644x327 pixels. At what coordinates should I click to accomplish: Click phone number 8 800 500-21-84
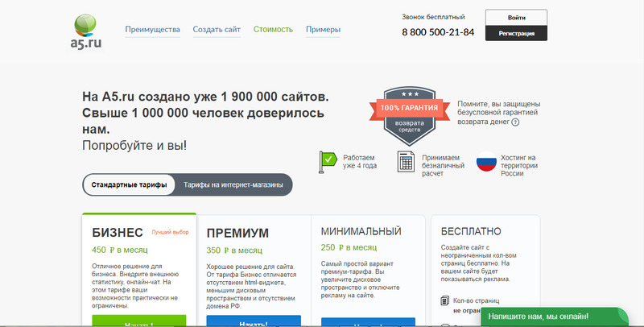pos(438,32)
